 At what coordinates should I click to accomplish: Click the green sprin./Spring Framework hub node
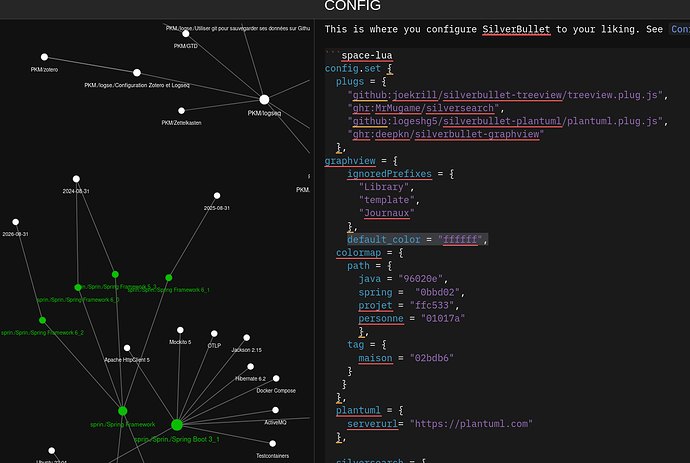point(123,411)
